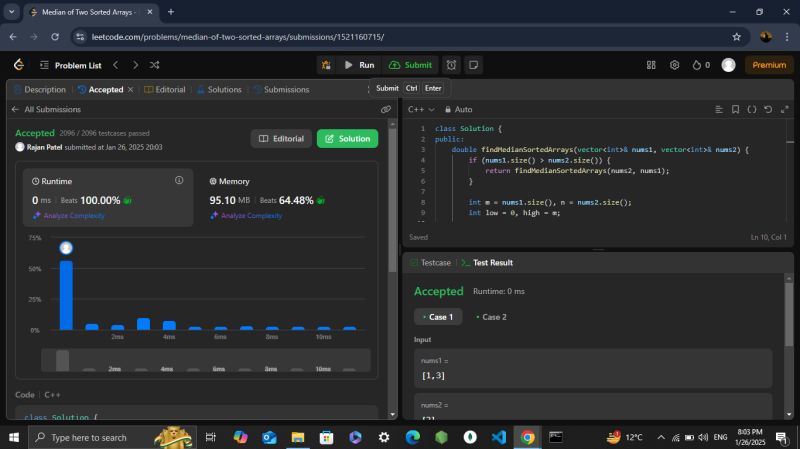Click the streak flame counter
The height and width of the screenshot is (449, 800).
[701, 65]
